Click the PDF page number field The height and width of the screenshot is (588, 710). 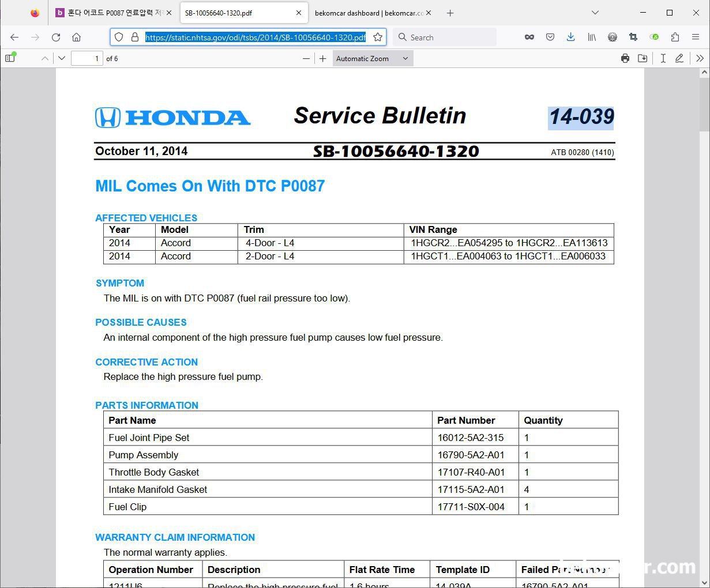(87, 58)
